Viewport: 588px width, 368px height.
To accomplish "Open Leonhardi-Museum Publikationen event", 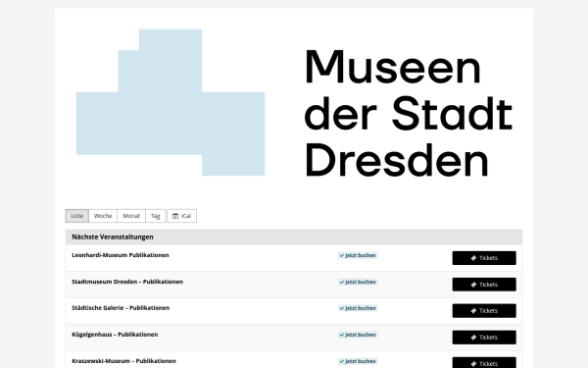I will click(x=121, y=255).
